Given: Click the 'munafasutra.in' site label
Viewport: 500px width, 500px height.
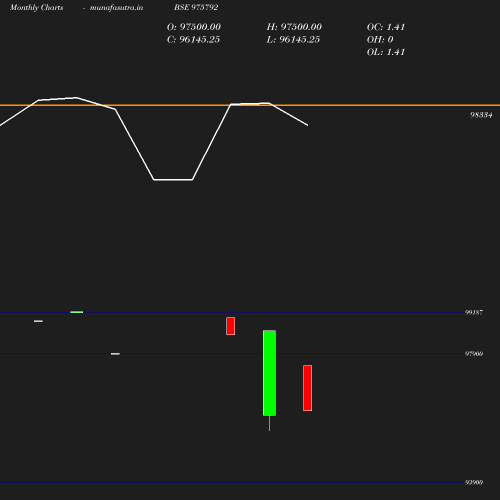Looking at the screenshot, I should click(x=116, y=8).
